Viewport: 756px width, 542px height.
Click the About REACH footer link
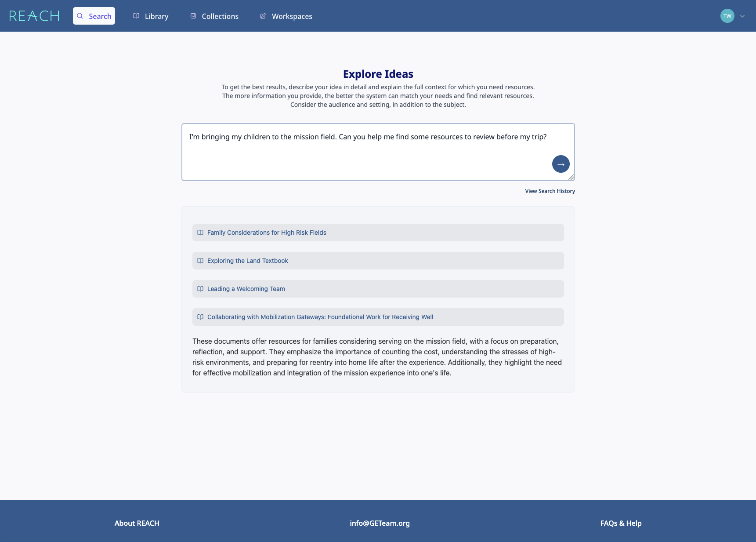(x=137, y=523)
